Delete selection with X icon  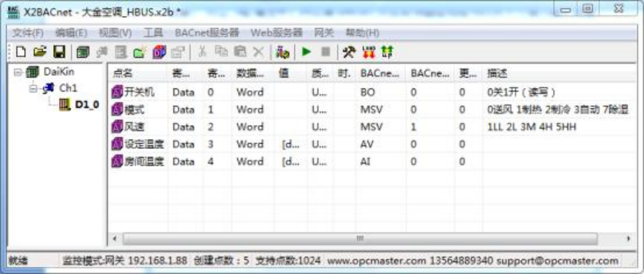pyautogui.click(x=259, y=52)
